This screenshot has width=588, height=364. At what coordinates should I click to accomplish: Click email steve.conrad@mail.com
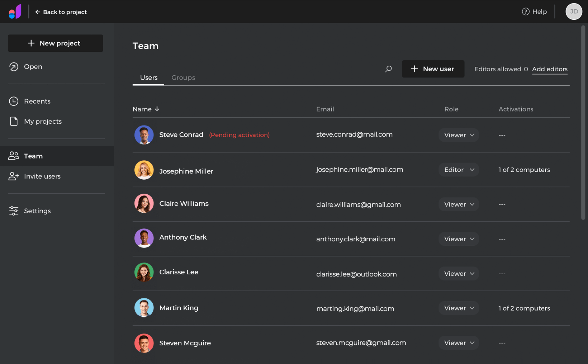coord(354,134)
